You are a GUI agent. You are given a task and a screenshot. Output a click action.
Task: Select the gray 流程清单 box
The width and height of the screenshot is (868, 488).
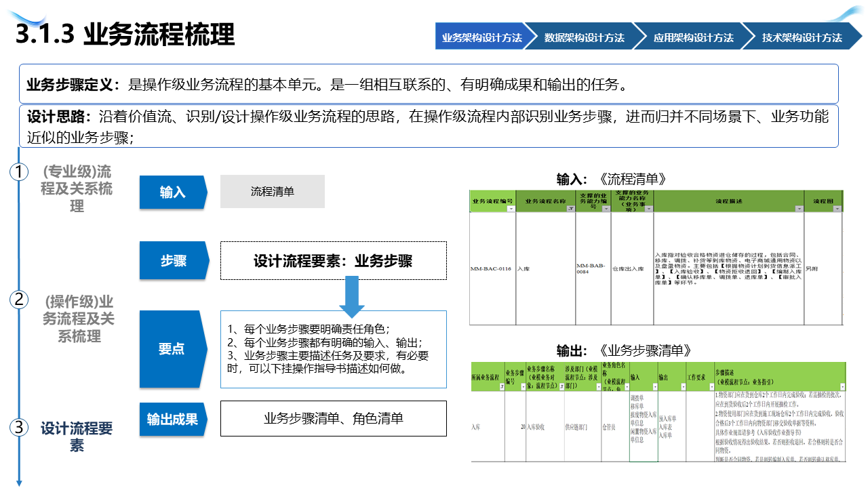[x=273, y=191]
